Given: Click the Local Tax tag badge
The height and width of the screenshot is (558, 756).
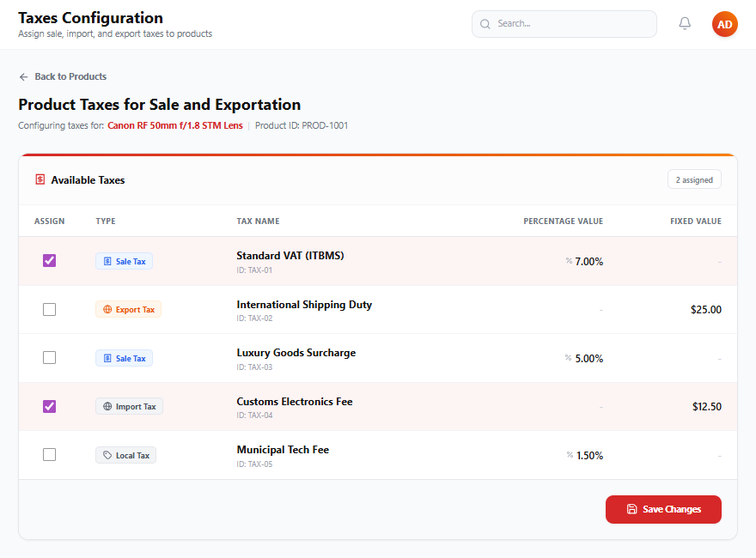Looking at the screenshot, I should pos(125,455).
